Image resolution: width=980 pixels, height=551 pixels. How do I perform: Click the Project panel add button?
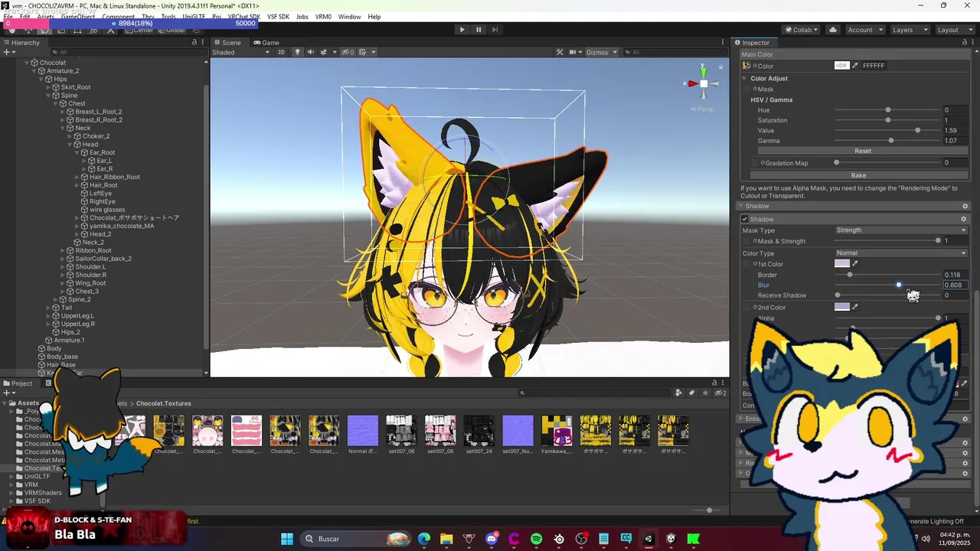click(9, 393)
